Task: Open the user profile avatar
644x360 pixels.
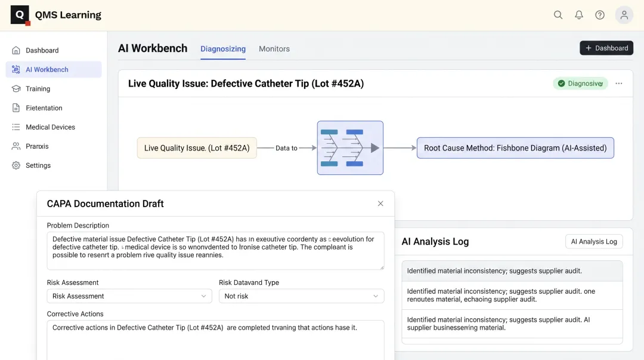Action: coord(624,15)
